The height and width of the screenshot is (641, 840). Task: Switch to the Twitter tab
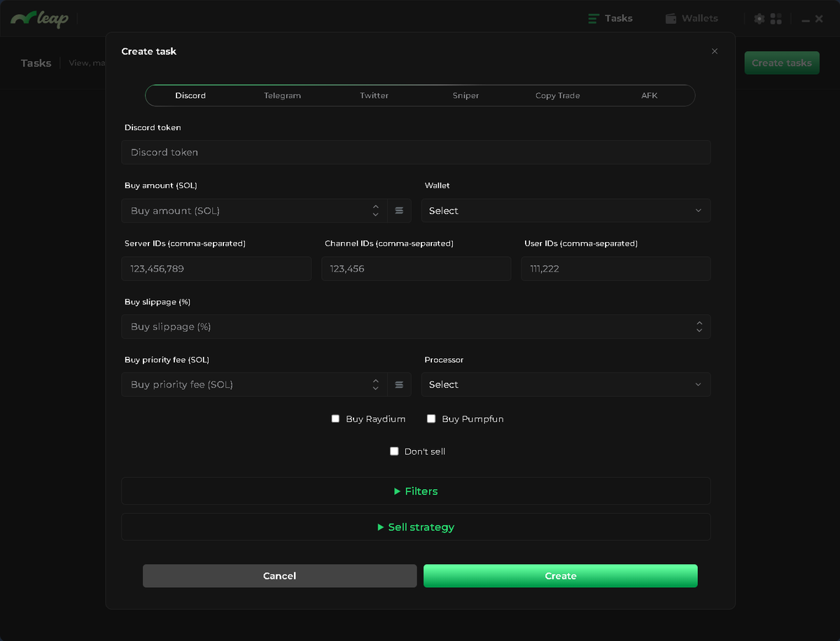click(x=374, y=95)
